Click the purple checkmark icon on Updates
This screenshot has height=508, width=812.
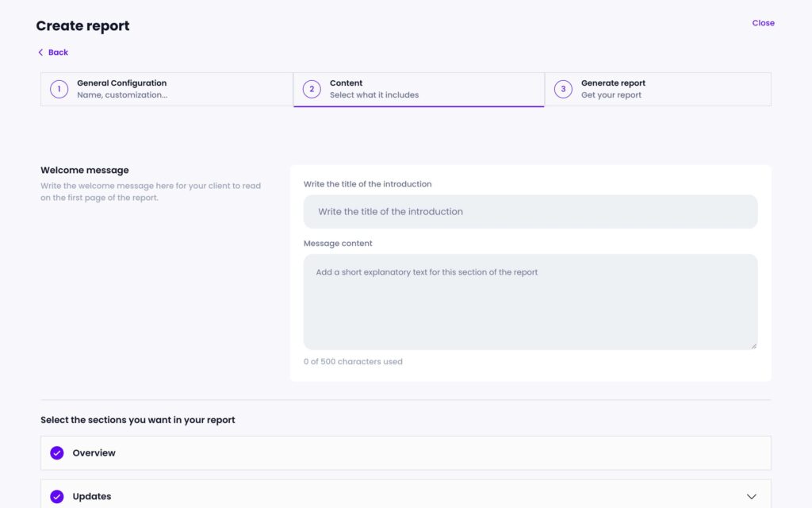click(x=57, y=496)
